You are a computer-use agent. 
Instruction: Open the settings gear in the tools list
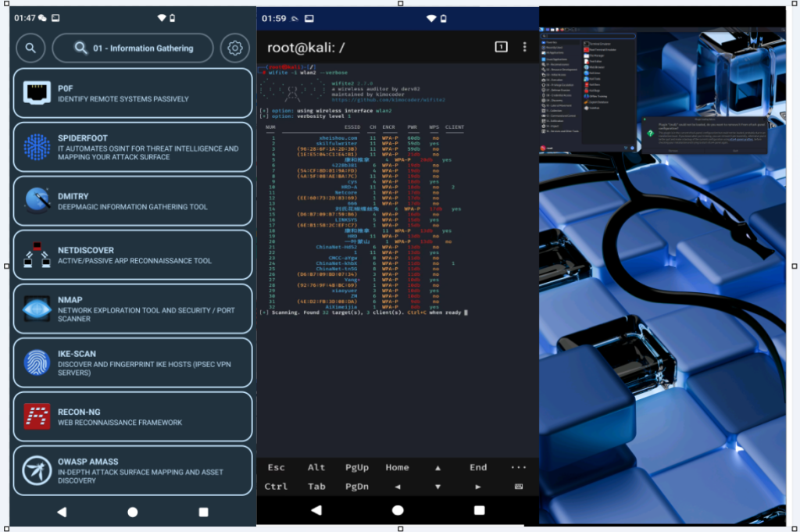point(234,48)
